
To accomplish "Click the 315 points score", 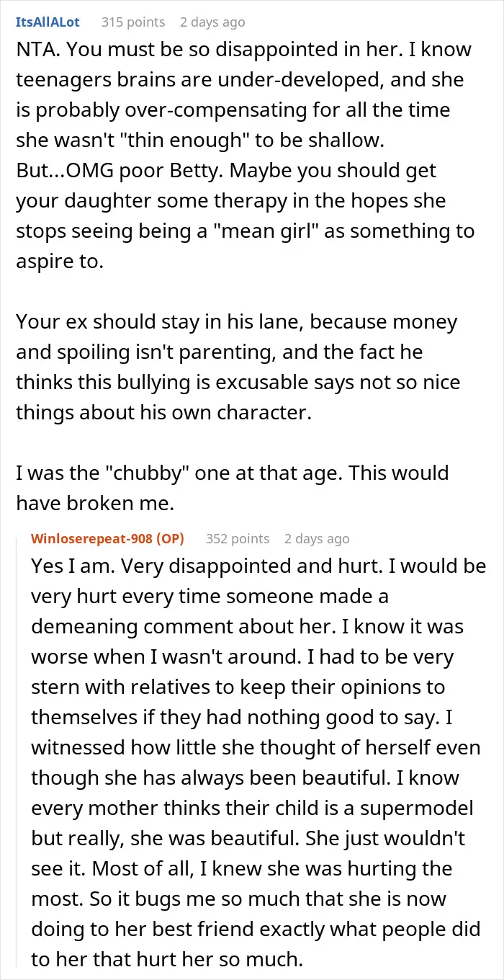I will tap(133, 22).
